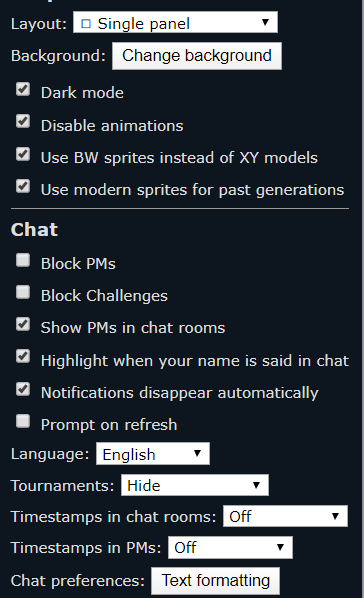Click the Text formatting button
Image resolution: width=364 pixels, height=598 pixels.
point(216,581)
